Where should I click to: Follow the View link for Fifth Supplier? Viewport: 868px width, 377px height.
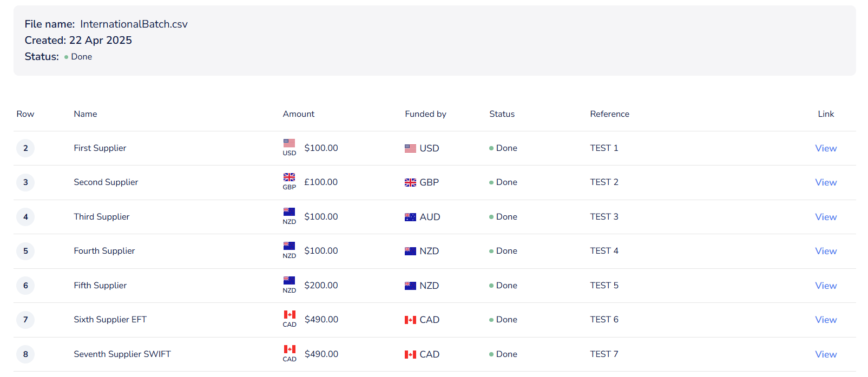click(826, 286)
